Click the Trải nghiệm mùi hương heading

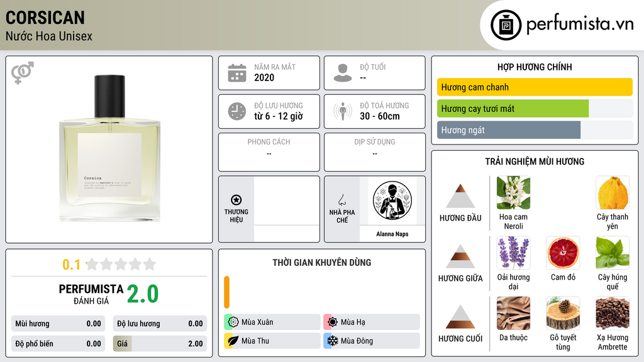(535, 162)
